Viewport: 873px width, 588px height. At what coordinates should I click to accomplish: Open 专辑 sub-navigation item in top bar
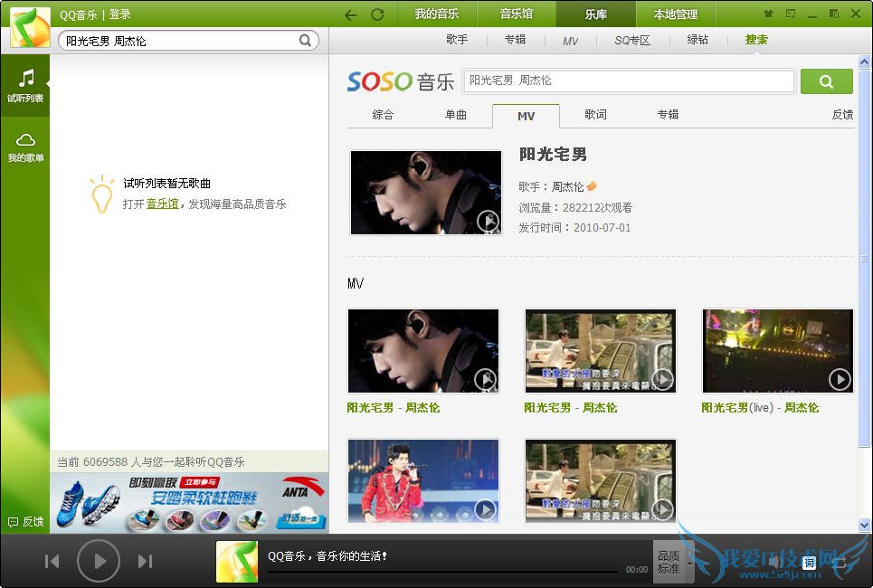pyautogui.click(x=515, y=40)
